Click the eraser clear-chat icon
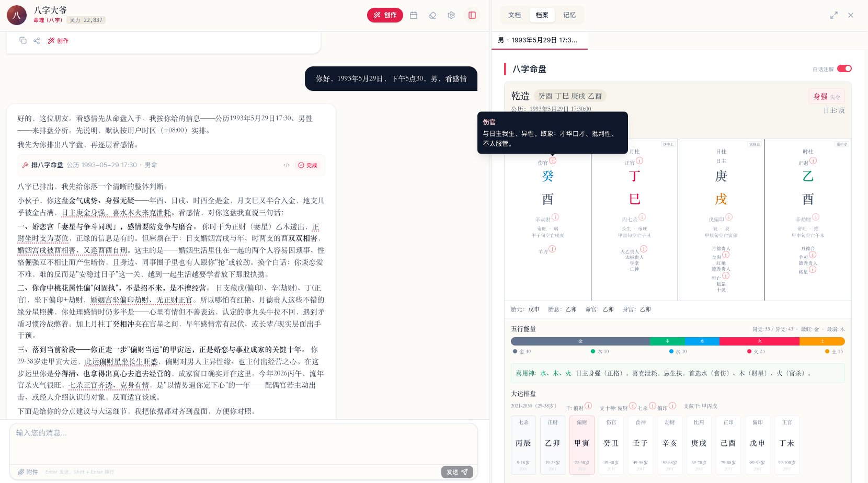Screen dimensions: 868x483 (x=432, y=15)
